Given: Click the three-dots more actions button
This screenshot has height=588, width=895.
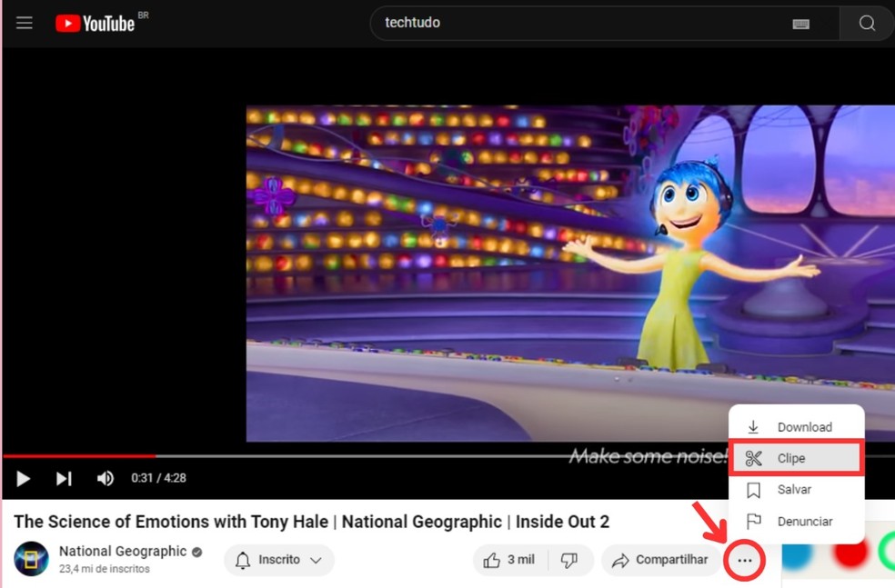Looking at the screenshot, I should (x=744, y=561).
